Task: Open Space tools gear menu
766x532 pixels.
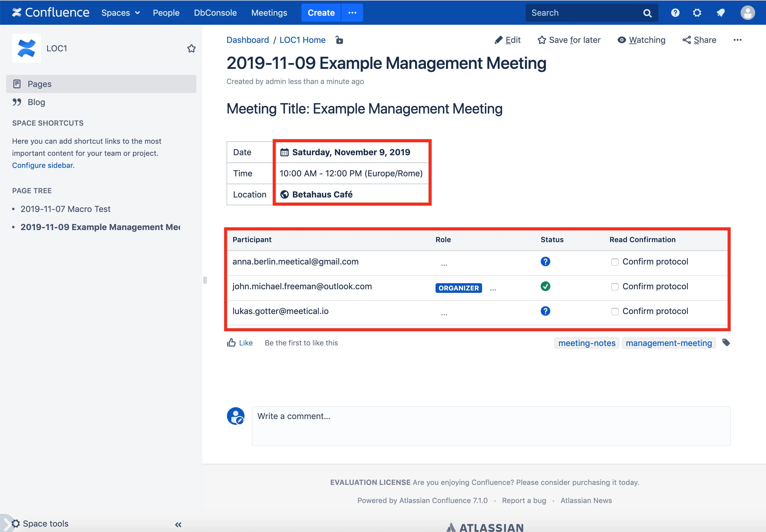Action: 40,524
